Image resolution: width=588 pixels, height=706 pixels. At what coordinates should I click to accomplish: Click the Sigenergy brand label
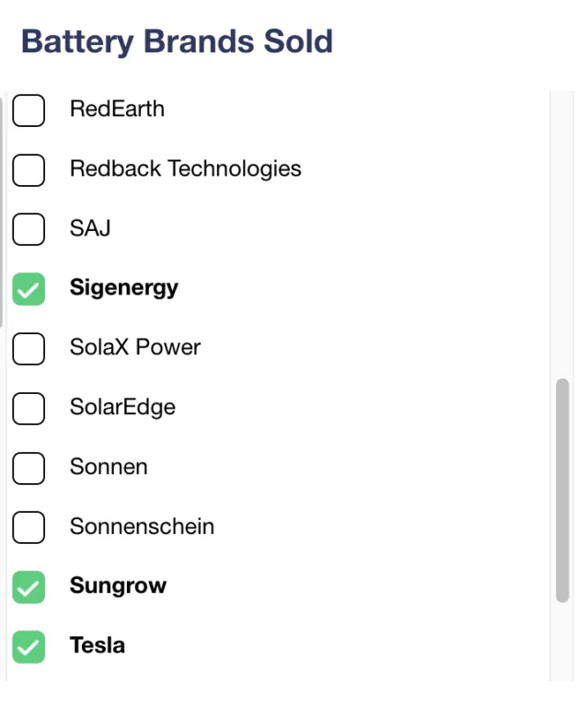click(x=124, y=288)
